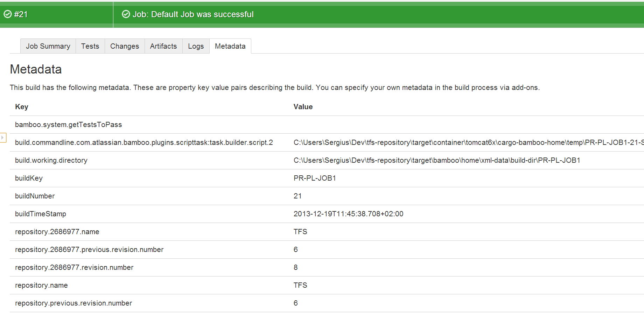Expand the collapsed sidebar arrow handle

point(3,138)
